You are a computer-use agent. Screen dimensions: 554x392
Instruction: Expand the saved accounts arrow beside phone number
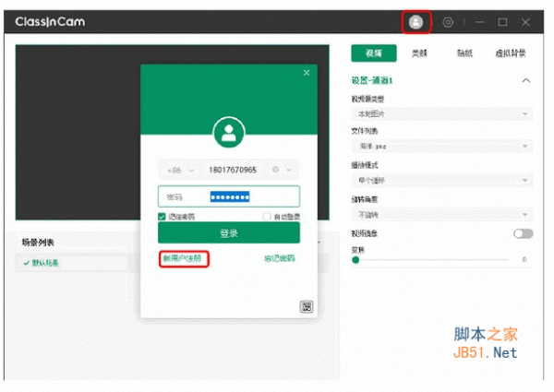coord(289,170)
